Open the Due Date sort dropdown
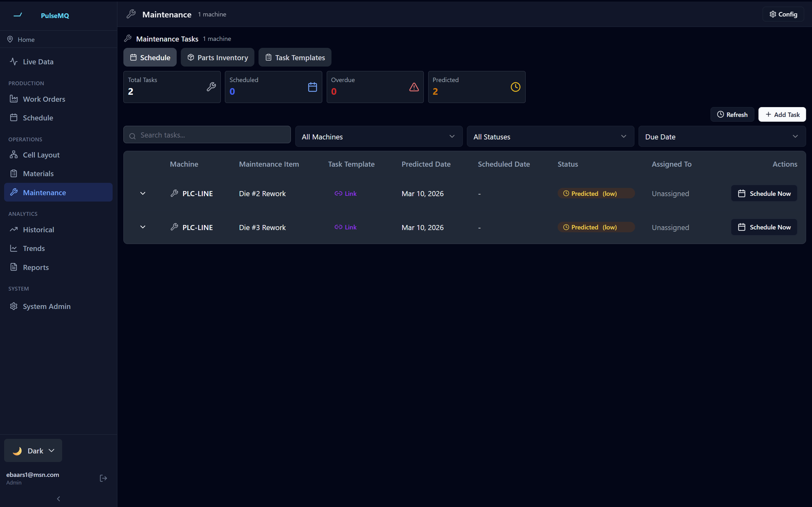The height and width of the screenshot is (507, 812). [721, 137]
